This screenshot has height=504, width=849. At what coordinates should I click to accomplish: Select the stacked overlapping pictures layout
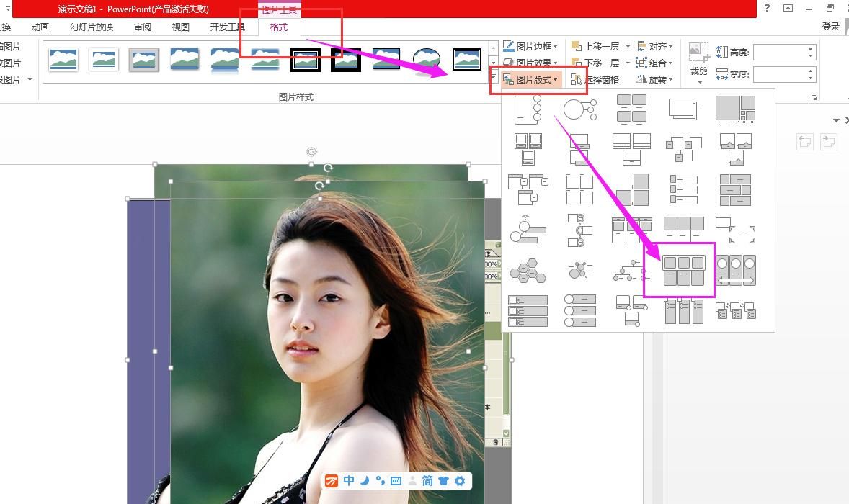coord(684,109)
